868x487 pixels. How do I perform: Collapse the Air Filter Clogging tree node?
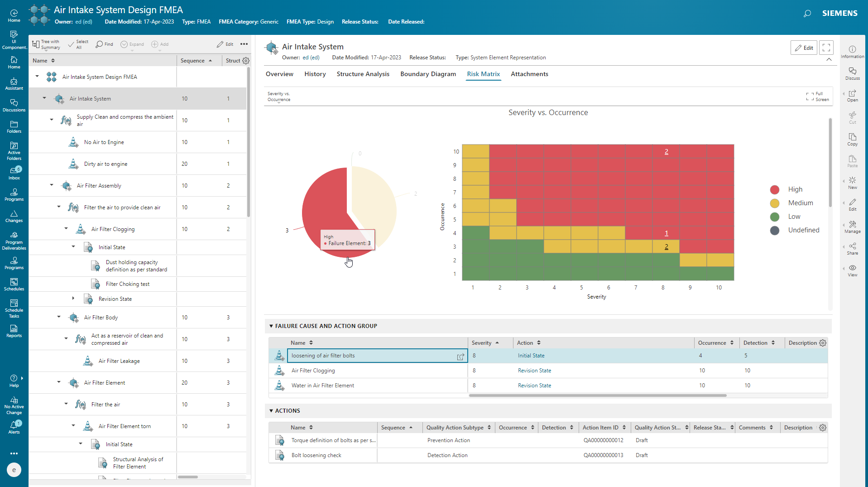tap(66, 229)
